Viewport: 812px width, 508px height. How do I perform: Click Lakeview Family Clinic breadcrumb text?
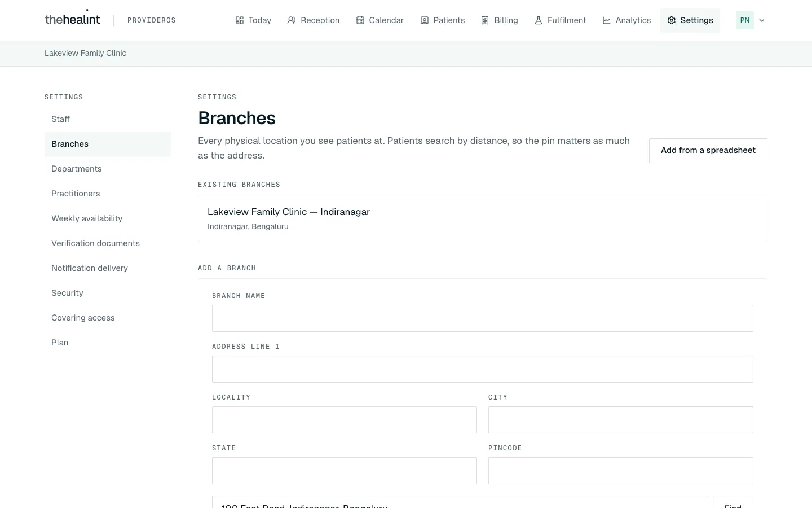click(86, 53)
